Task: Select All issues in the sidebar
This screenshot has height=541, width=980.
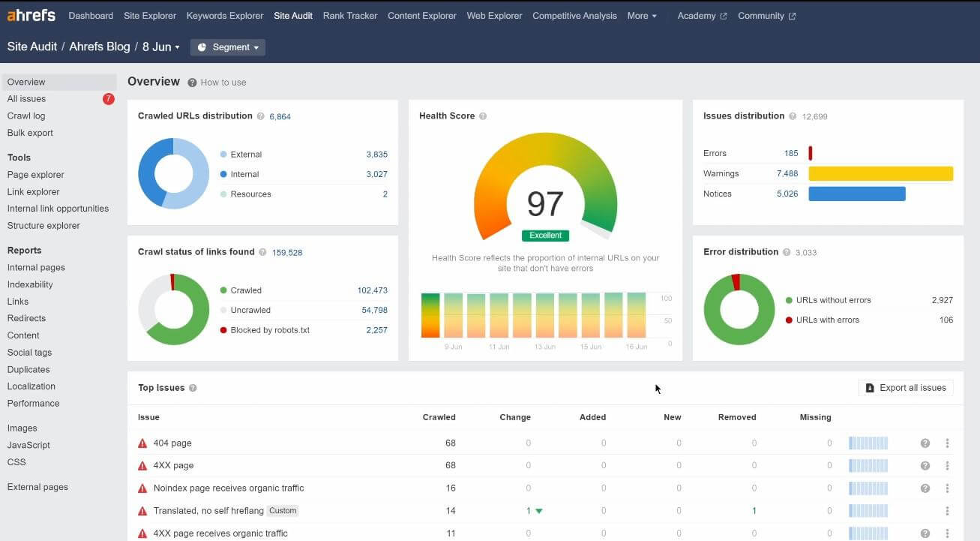Action: tap(26, 99)
